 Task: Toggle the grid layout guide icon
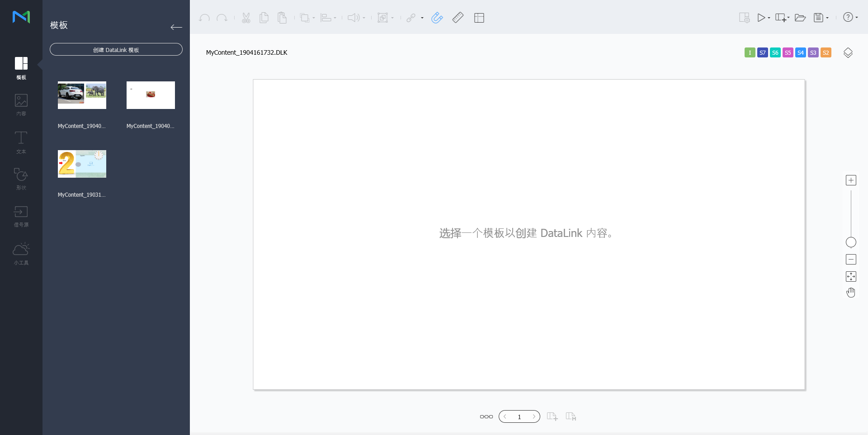(479, 18)
